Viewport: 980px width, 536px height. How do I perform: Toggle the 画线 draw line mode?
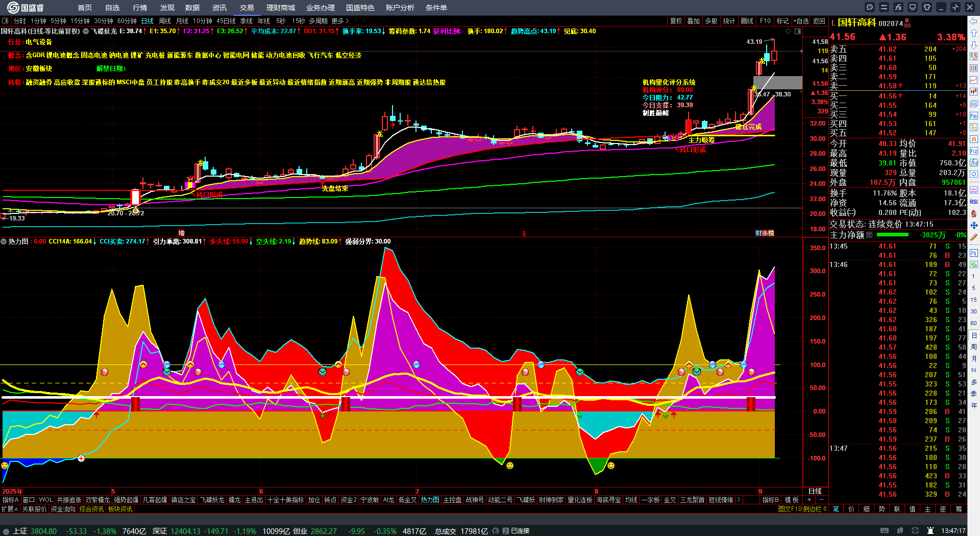click(x=747, y=21)
